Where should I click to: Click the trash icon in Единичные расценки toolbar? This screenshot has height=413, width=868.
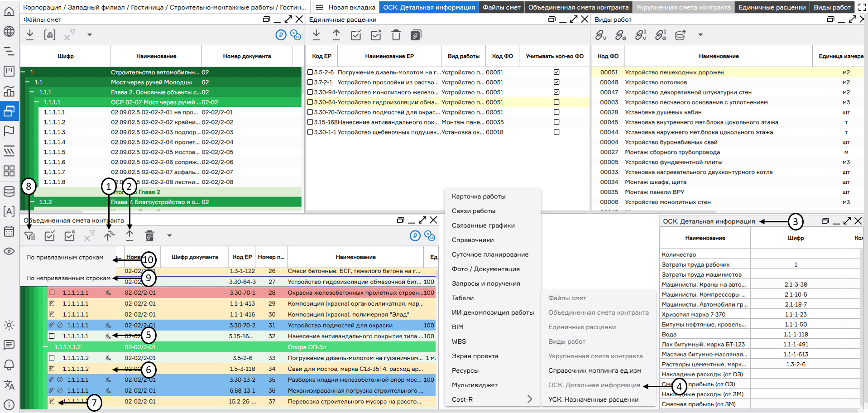(x=396, y=35)
